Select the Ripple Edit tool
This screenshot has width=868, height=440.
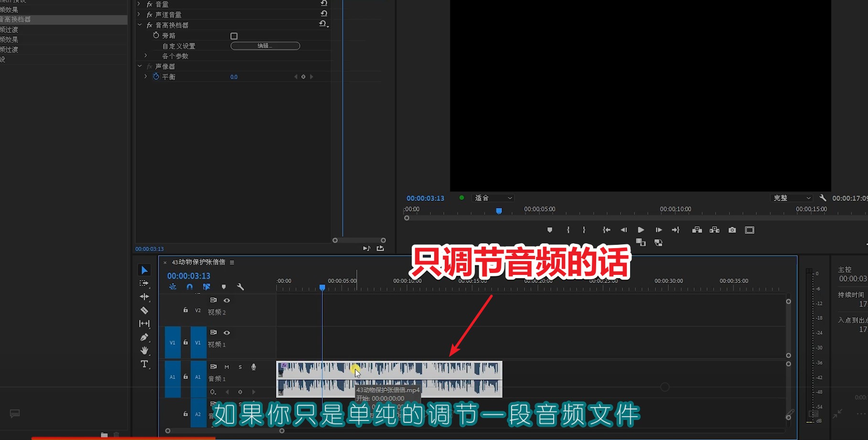pos(144,297)
